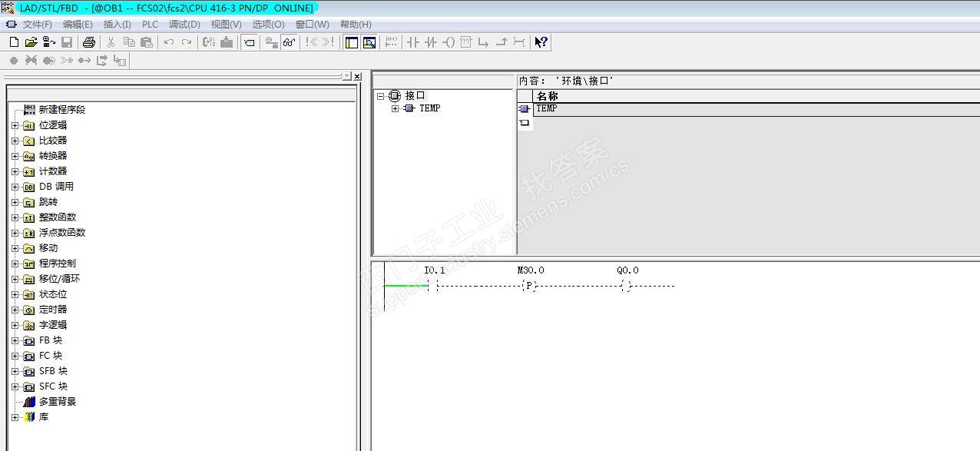
Task: Open the 帮助(H) menu
Action: coord(356,25)
